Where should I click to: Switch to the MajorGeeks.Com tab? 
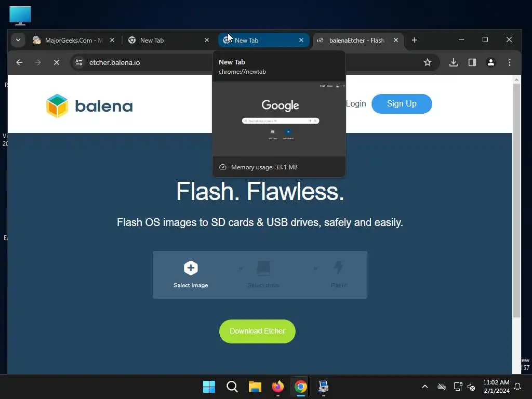[68, 41]
